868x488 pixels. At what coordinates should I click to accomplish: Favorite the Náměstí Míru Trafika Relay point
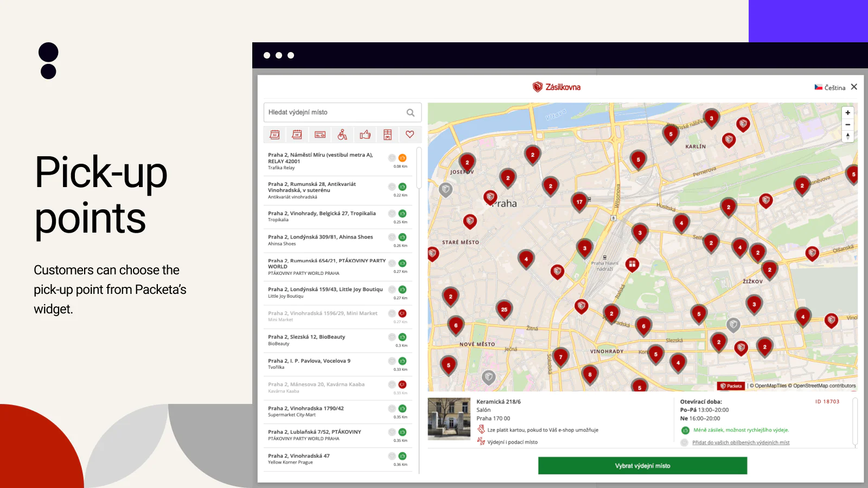click(392, 158)
